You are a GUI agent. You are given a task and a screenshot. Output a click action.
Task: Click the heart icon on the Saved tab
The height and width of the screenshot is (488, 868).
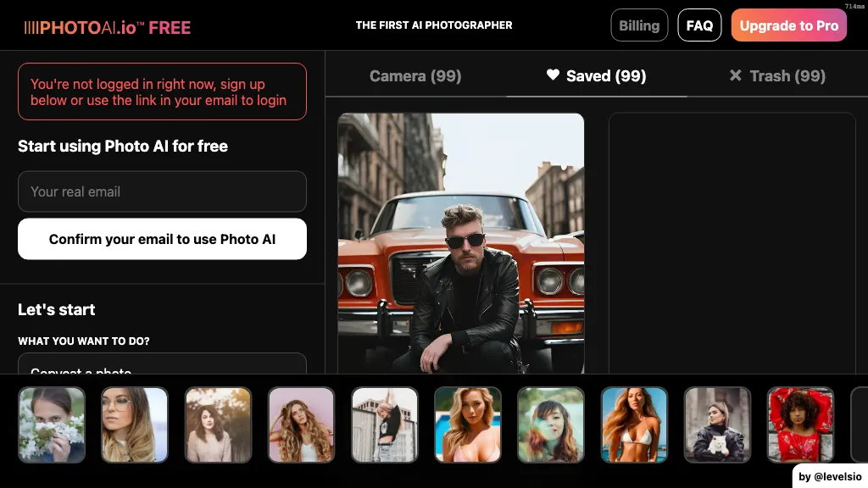[551, 75]
